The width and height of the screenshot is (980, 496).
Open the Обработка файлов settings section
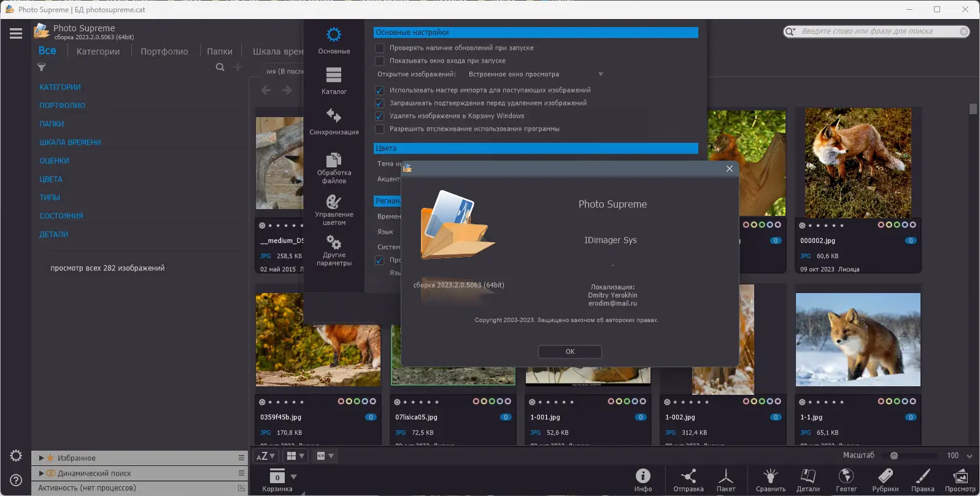click(334, 168)
